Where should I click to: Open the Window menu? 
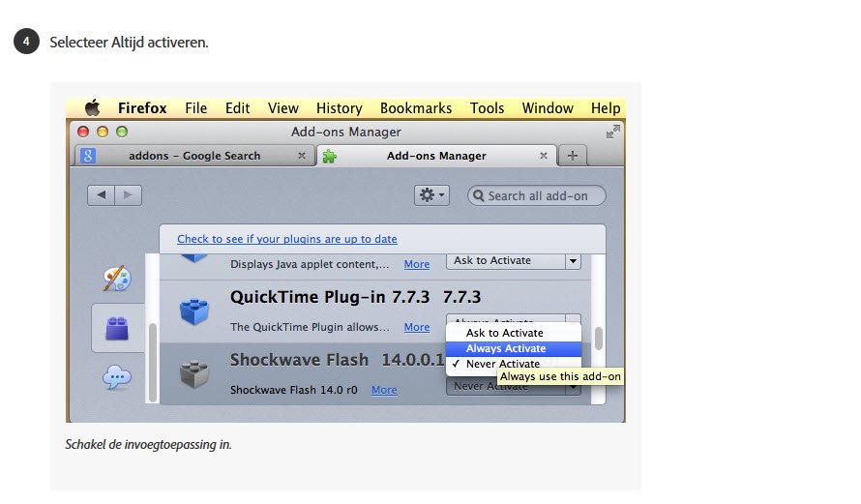(548, 108)
